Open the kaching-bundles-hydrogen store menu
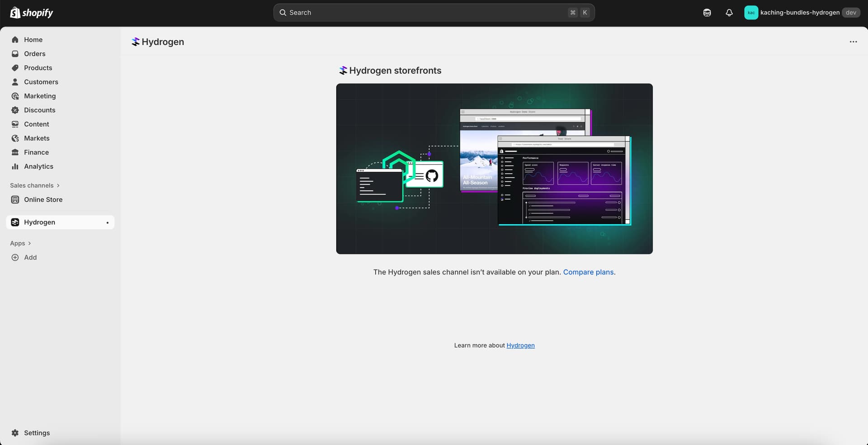Image resolution: width=868 pixels, height=445 pixels. [802, 13]
